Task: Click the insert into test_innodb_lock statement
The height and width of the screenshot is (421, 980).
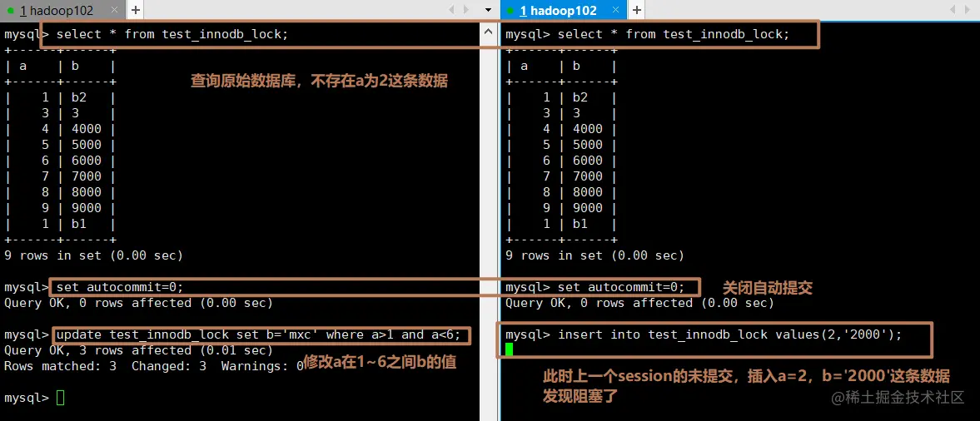Action: (730, 334)
